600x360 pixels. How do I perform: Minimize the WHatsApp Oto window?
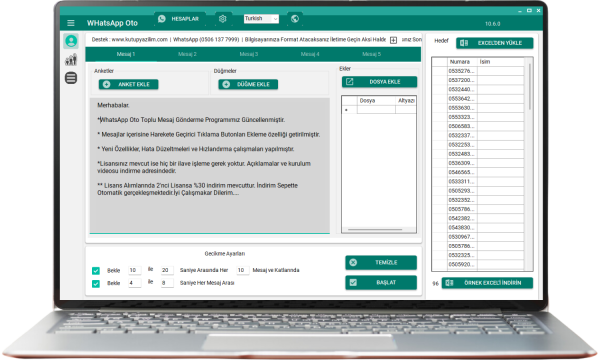pyautogui.click(x=520, y=11)
